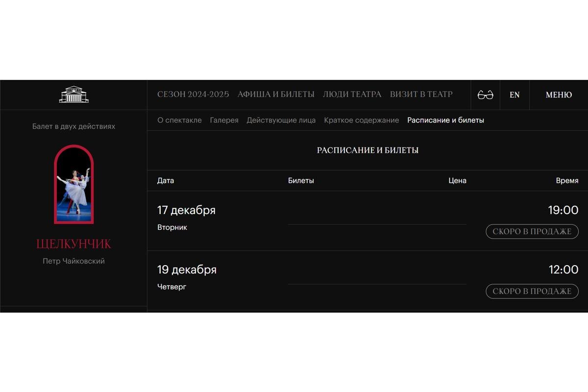Click the Билеты column header
This screenshot has width=588, height=392.
pyautogui.click(x=301, y=180)
